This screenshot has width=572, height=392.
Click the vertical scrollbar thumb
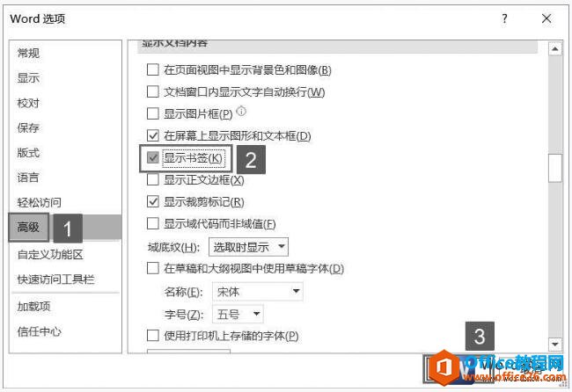point(555,168)
